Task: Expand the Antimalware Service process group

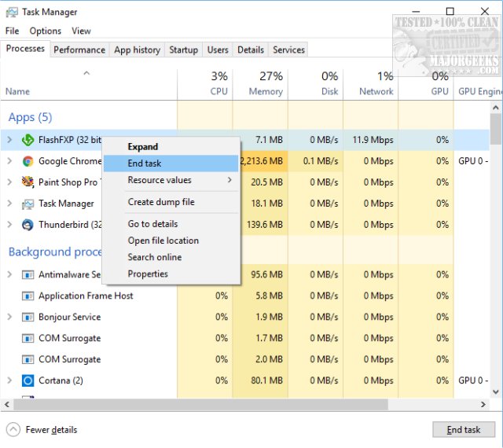Action: click(x=9, y=275)
